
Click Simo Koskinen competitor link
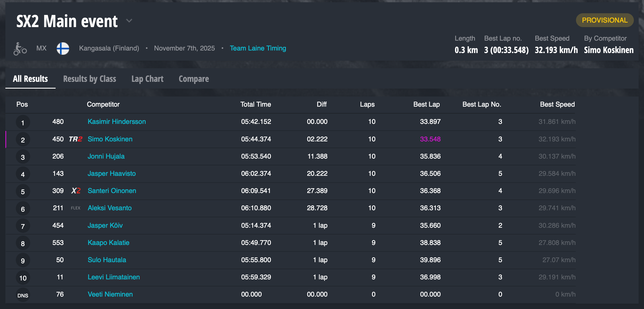110,139
